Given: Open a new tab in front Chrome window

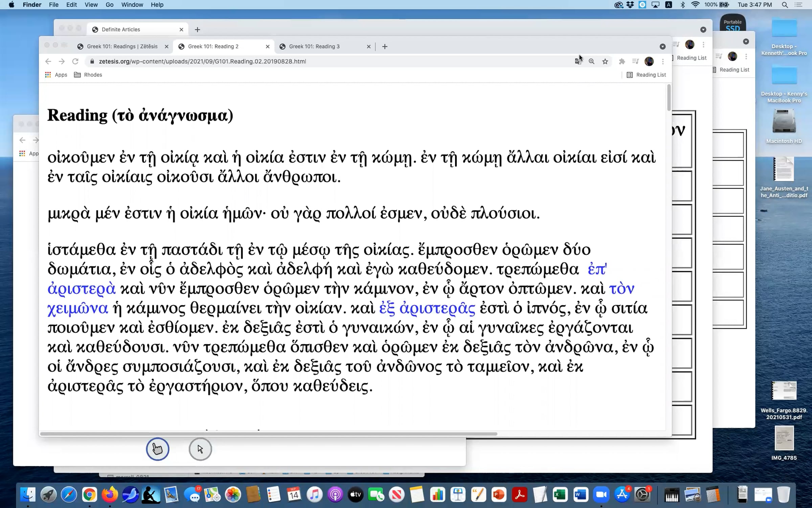Looking at the screenshot, I should pos(385,47).
